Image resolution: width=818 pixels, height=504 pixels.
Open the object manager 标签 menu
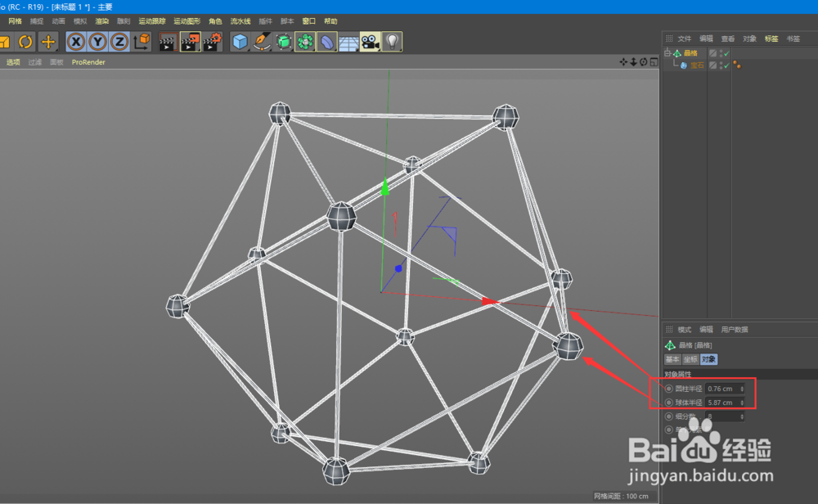pyautogui.click(x=771, y=38)
